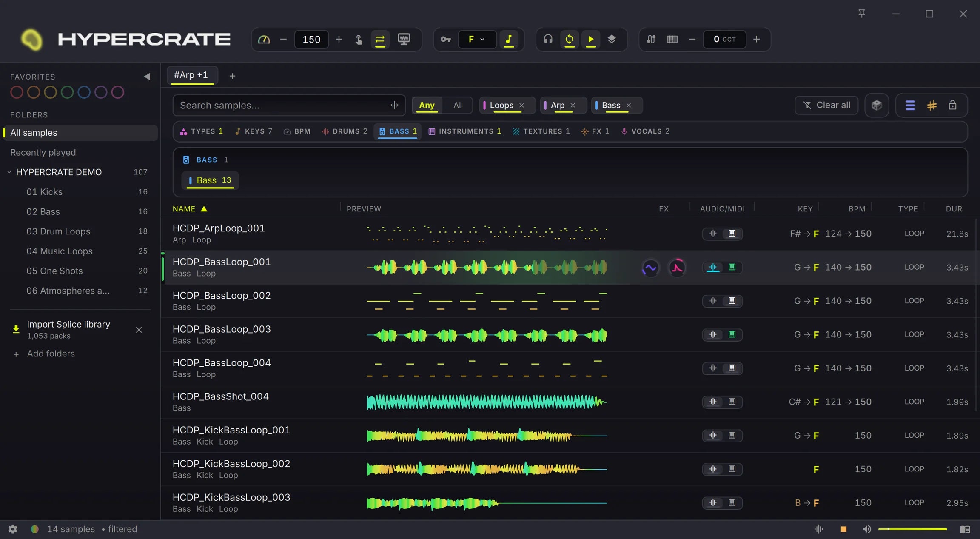Click the headphones preview icon
Screen dimensions: 980x539
(548, 40)
